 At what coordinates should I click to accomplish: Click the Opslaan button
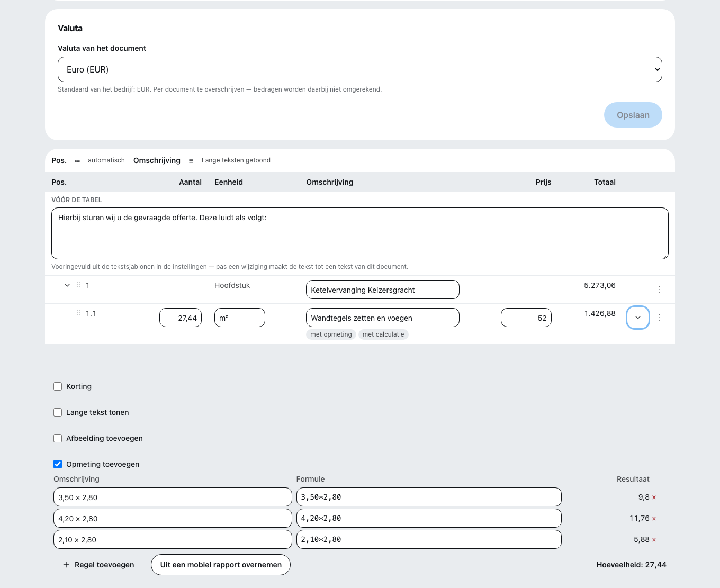pyautogui.click(x=633, y=115)
